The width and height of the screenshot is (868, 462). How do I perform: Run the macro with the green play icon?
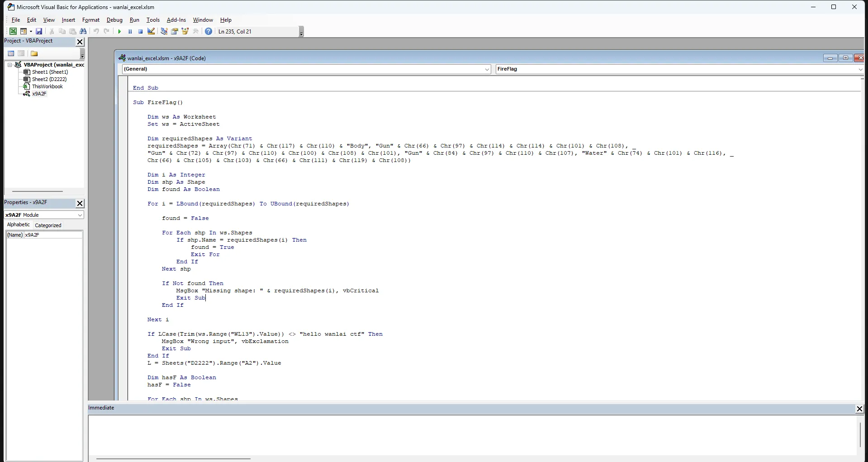[x=119, y=31]
